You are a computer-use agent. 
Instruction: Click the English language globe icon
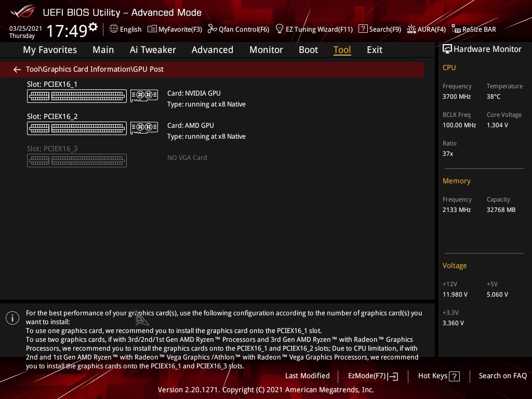click(114, 29)
